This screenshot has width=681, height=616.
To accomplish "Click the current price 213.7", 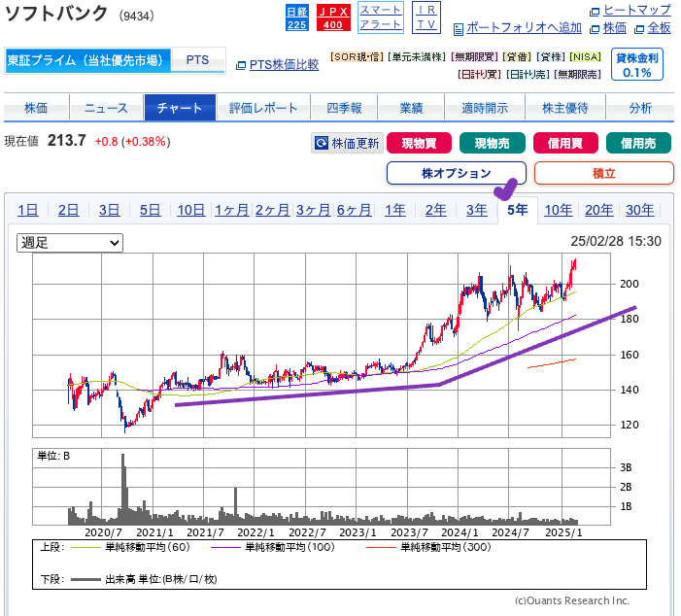I will [67, 141].
